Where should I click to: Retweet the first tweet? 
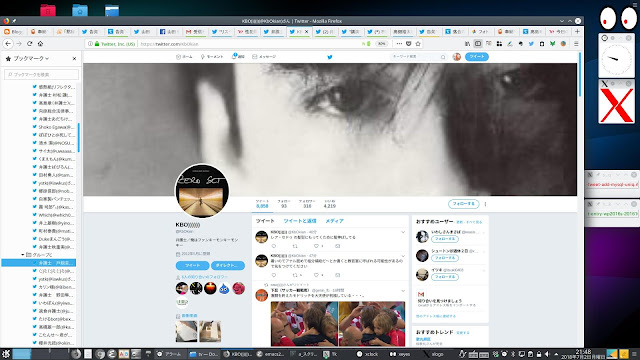coord(295,246)
